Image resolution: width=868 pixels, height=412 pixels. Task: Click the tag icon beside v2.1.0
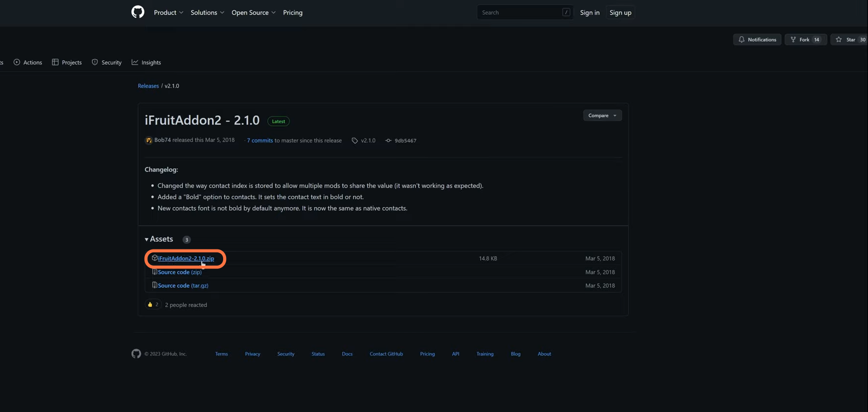pos(354,140)
